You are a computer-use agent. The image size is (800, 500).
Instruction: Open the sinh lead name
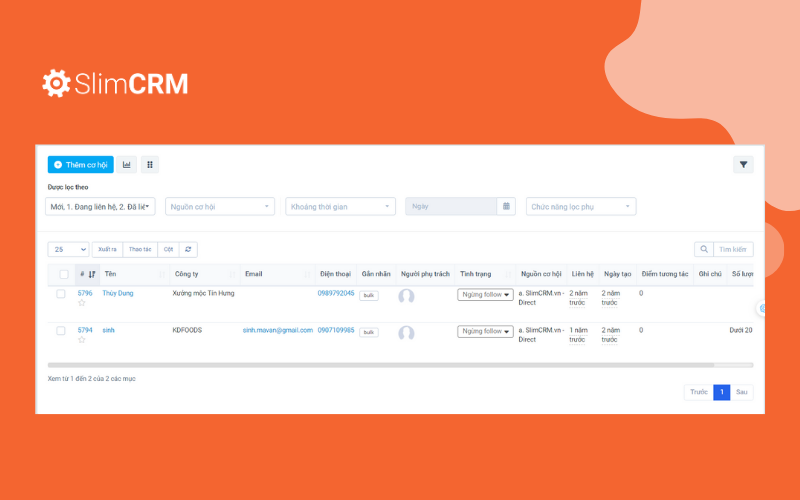click(108, 330)
